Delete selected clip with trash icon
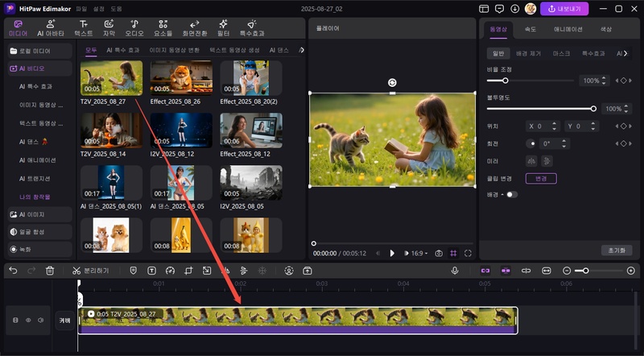The height and width of the screenshot is (356, 644). tap(50, 271)
